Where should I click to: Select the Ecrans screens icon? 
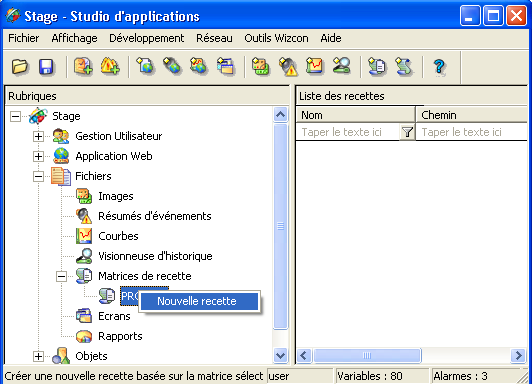coord(84,316)
